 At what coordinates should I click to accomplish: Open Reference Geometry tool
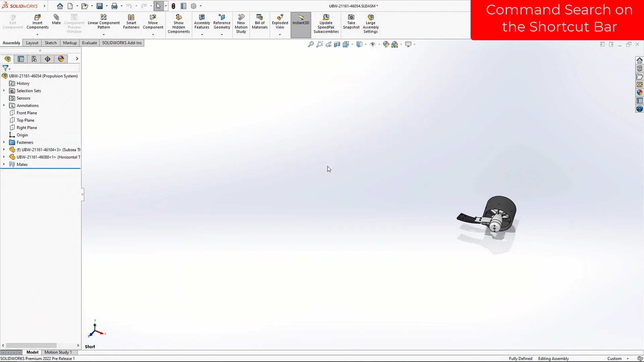222,21
